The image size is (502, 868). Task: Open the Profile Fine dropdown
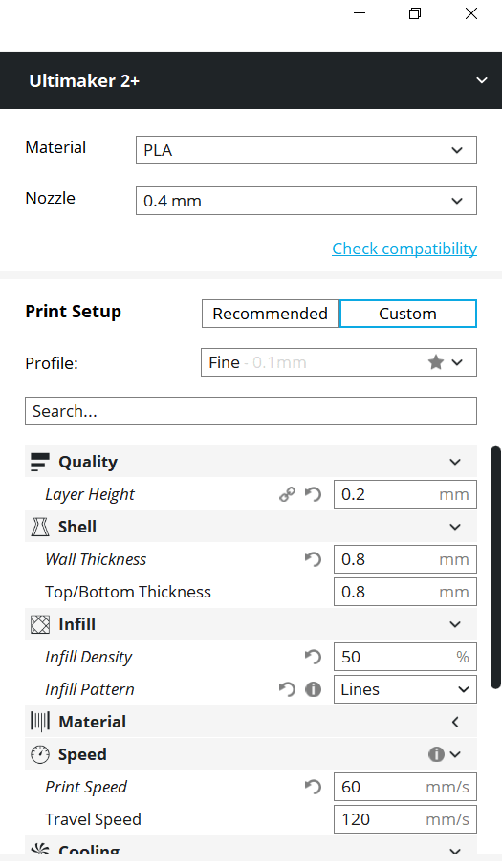coord(338,362)
